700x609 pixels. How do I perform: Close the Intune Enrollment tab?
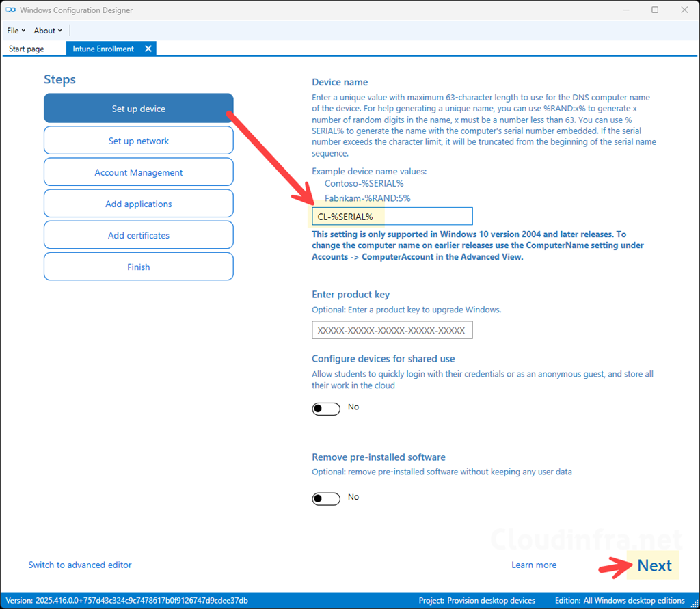148,49
